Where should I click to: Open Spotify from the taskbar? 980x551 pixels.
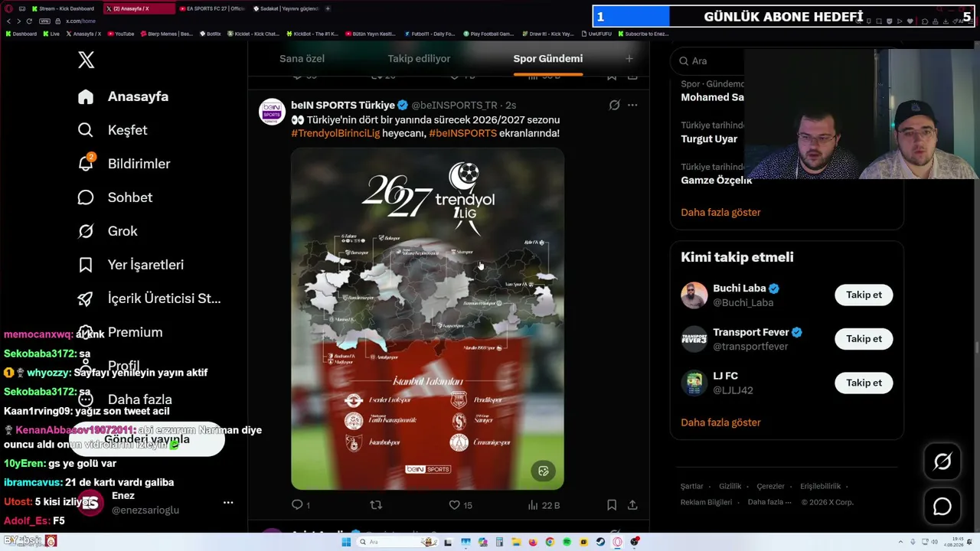pyautogui.click(x=567, y=542)
